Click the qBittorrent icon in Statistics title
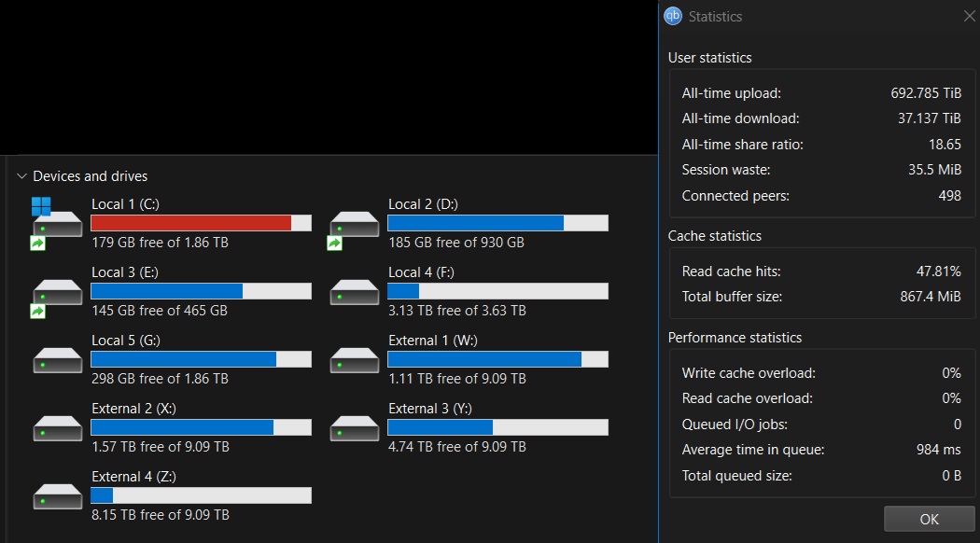The width and height of the screenshot is (980, 543). 673,16
